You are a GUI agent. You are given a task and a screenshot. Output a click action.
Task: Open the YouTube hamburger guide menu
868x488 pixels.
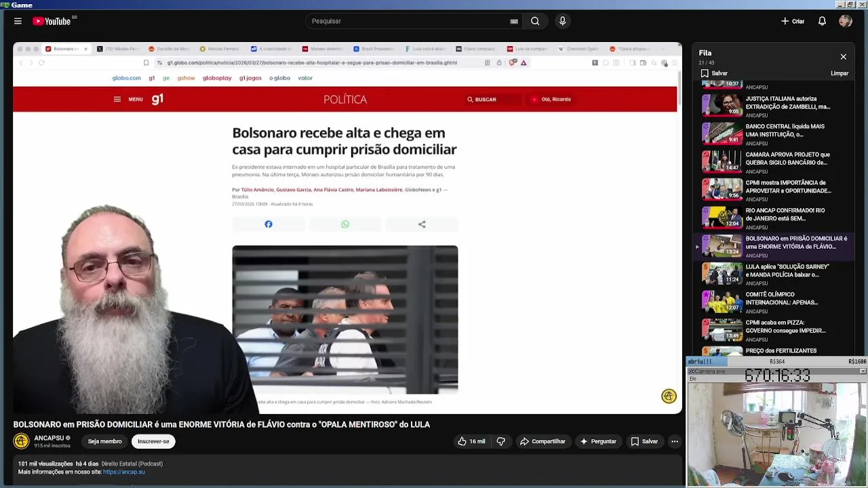(18, 21)
